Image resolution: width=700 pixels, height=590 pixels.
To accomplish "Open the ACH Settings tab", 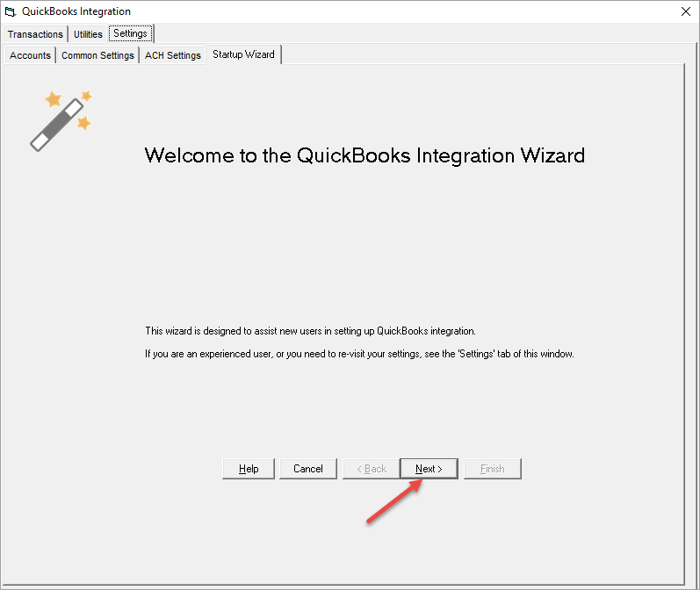I will (x=173, y=55).
